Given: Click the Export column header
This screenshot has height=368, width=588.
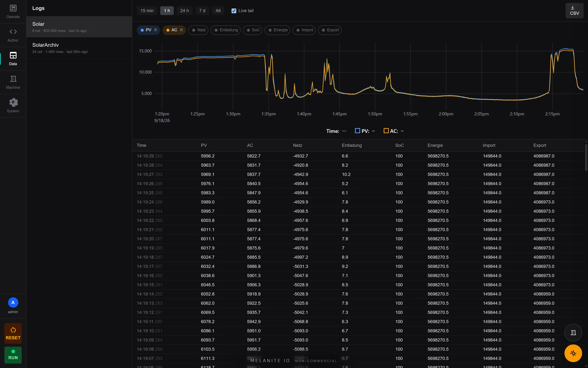Looking at the screenshot, I should pos(540,145).
